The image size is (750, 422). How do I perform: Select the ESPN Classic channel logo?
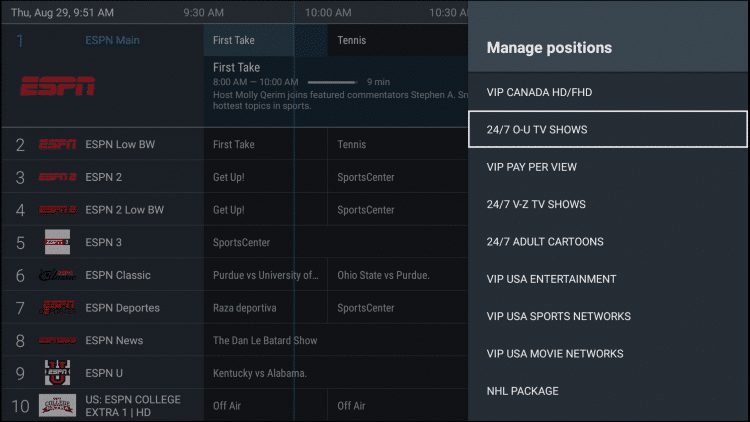[57, 275]
